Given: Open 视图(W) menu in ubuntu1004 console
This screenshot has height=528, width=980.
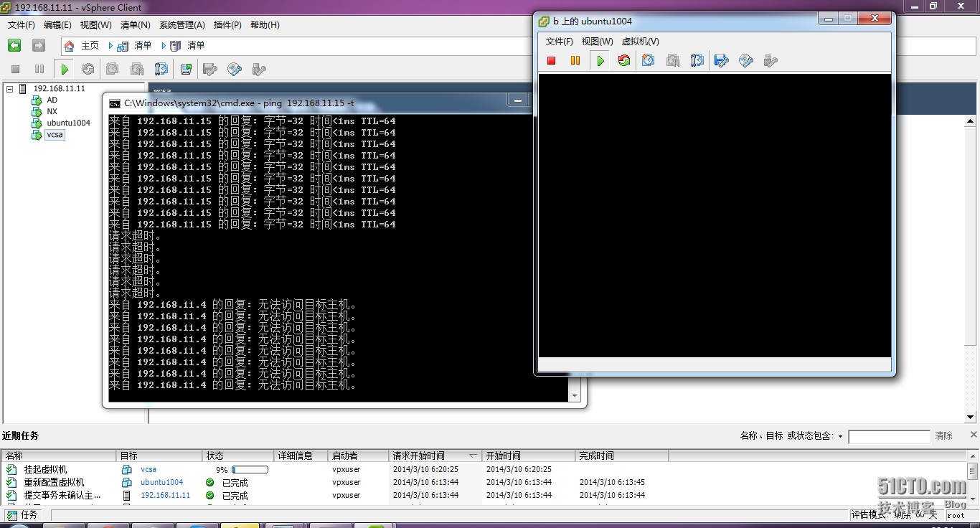Looking at the screenshot, I should 597,42.
